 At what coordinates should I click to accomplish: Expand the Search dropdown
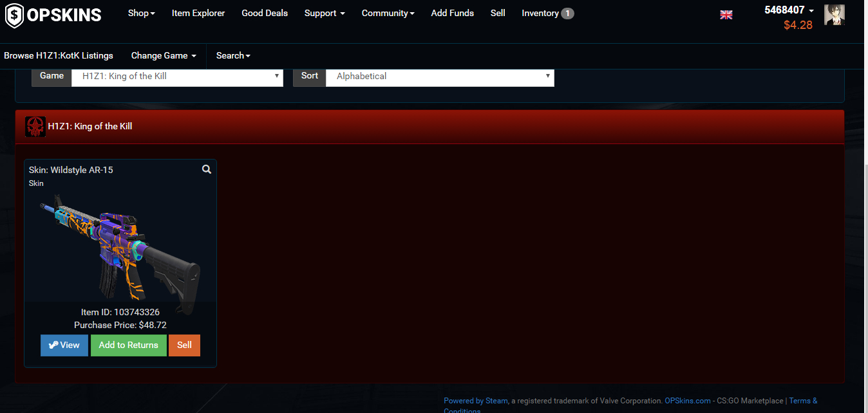(x=233, y=55)
